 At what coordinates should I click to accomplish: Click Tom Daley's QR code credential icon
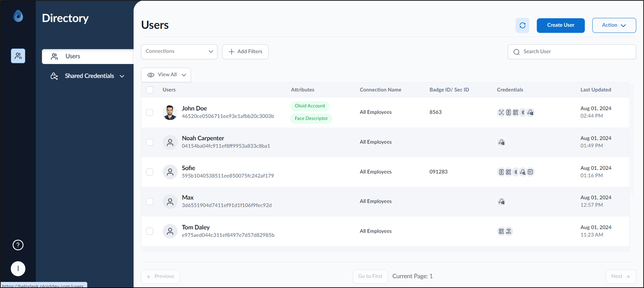(501, 231)
